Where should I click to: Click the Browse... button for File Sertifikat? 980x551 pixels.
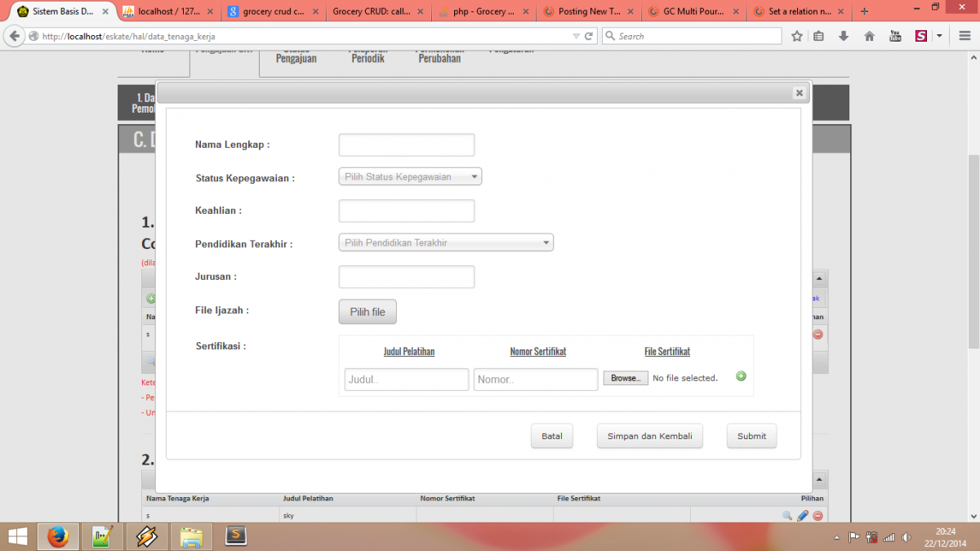point(626,378)
